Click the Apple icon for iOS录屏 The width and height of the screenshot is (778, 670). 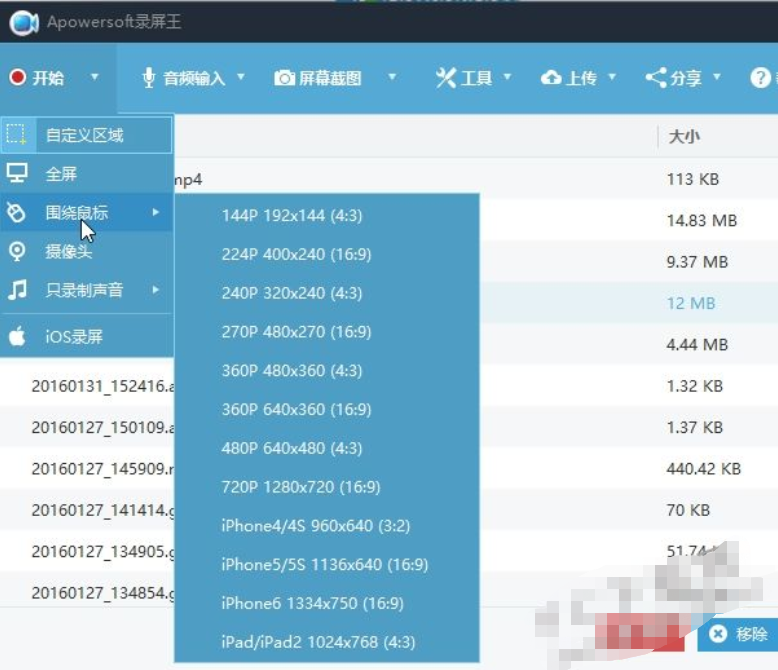coord(17,336)
